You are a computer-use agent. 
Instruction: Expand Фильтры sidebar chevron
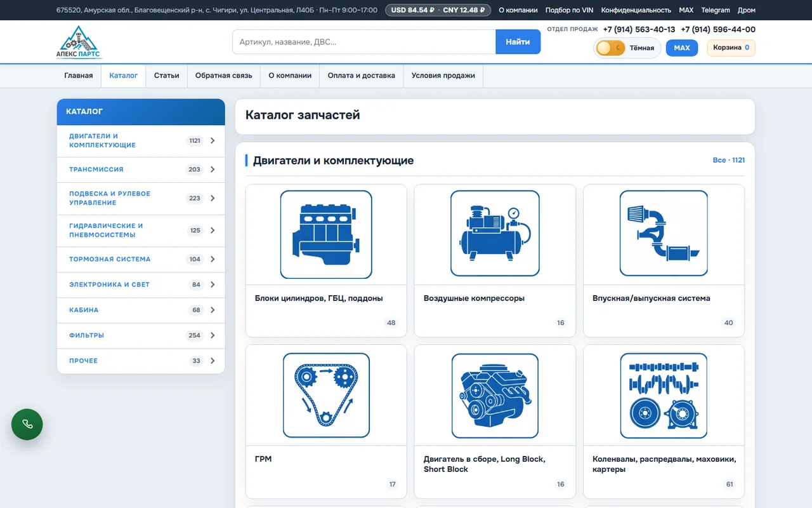(x=213, y=335)
